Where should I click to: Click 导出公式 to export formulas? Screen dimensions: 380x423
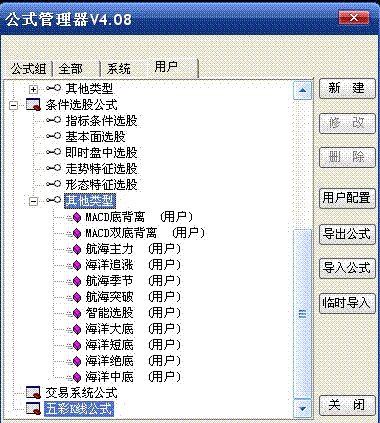click(347, 234)
